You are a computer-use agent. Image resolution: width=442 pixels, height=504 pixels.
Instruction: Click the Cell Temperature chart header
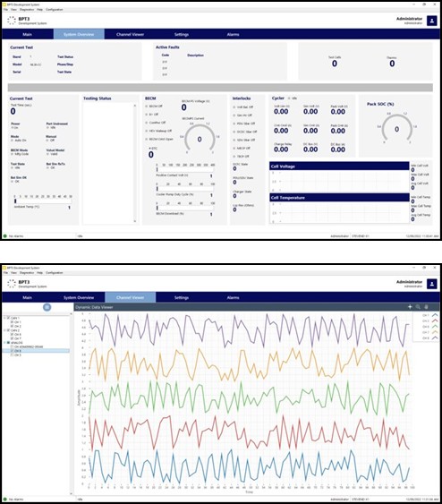click(339, 197)
